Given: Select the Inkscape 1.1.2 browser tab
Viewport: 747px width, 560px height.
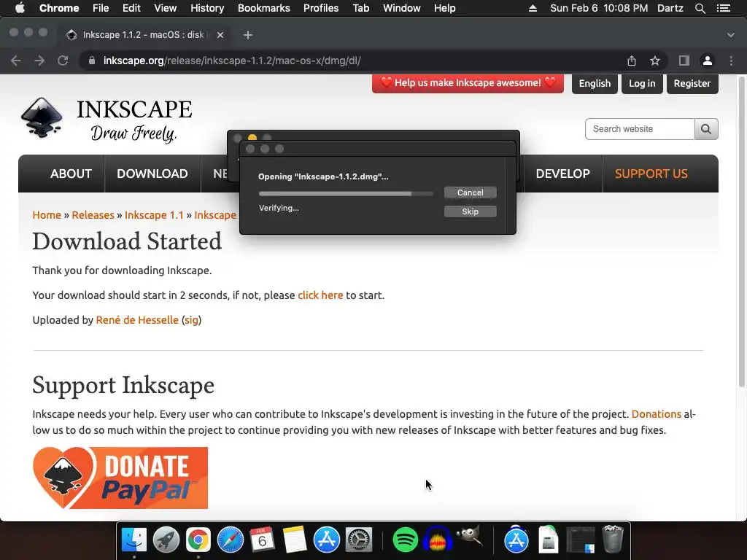Looking at the screenshot, I should (x=143, y=35).
